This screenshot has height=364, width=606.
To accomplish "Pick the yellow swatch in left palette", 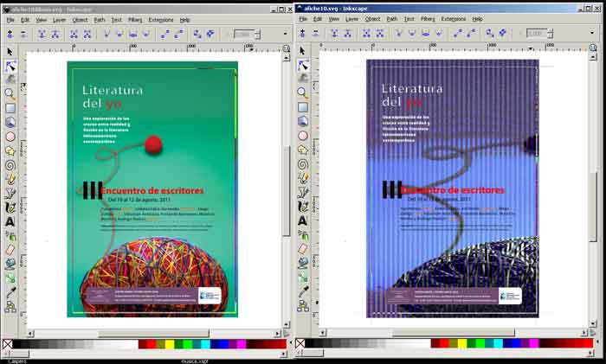I will (x=170, y=344).
